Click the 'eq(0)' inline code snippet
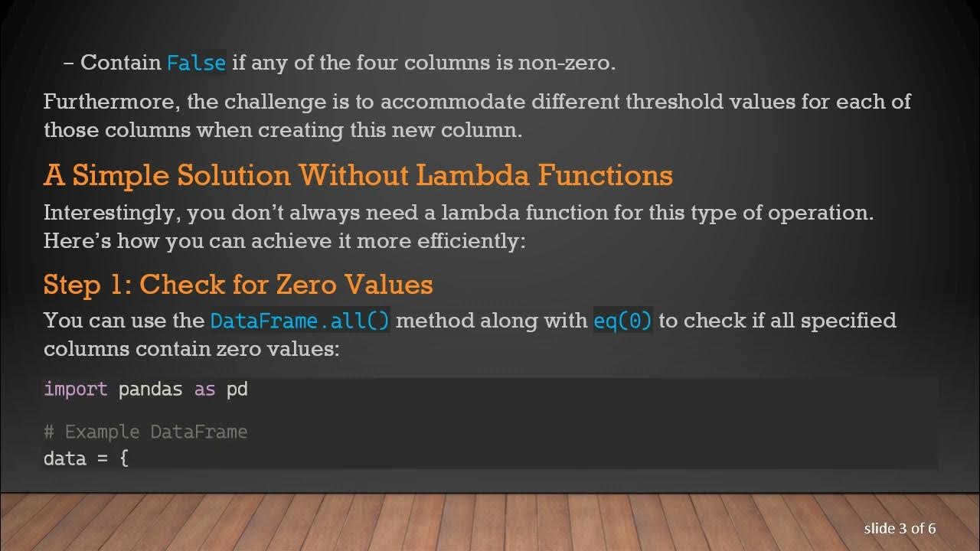This screenshot has height=551, width=980. click(622, 321)
